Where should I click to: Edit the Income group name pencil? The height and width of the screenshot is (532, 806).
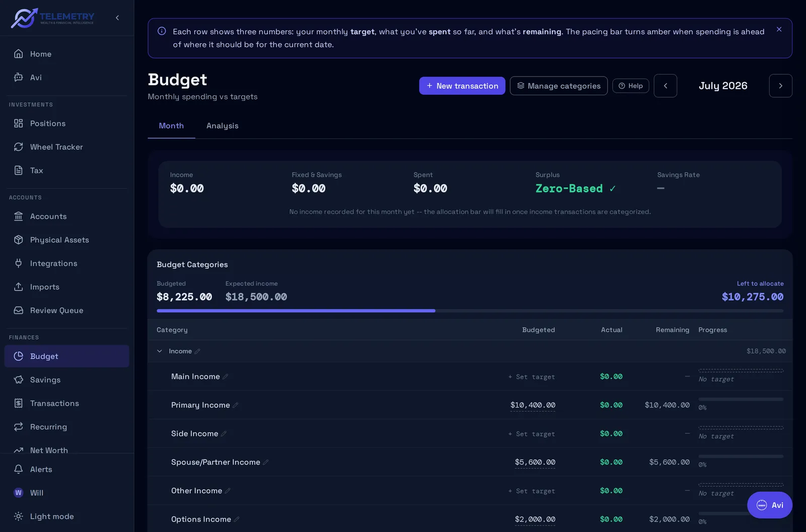pyautogui.click(x=197, y=352)
